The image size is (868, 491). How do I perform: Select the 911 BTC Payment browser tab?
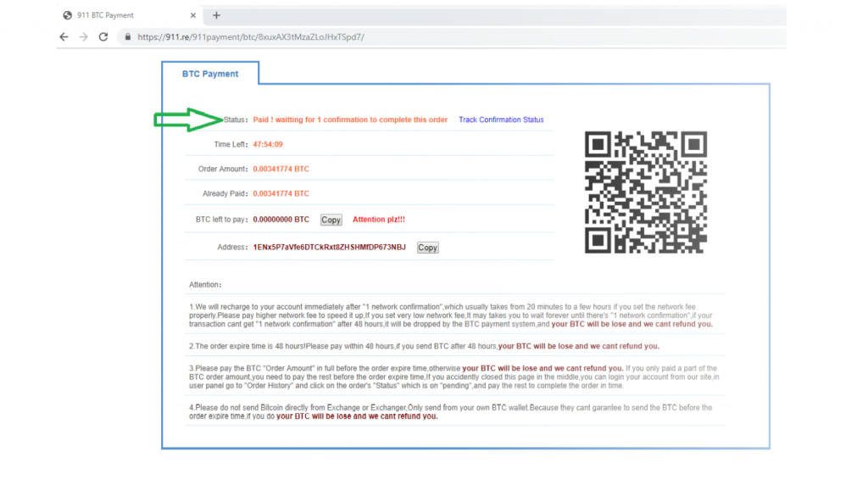coord(130,15)
